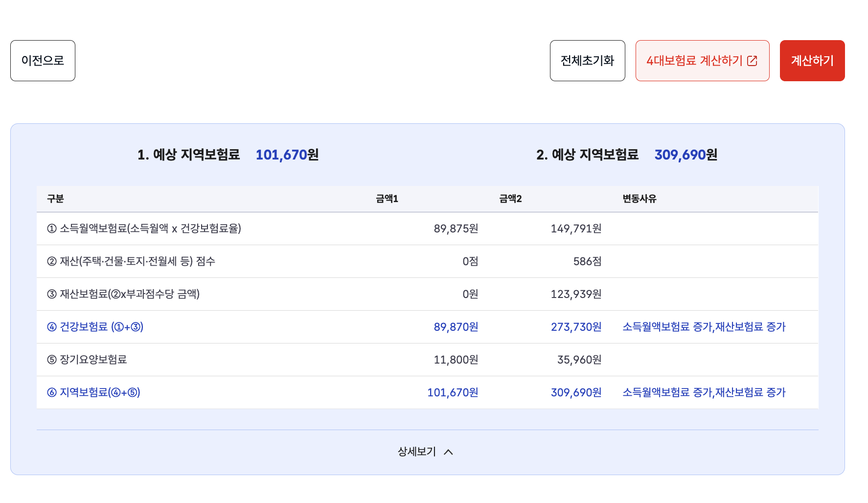Collapse details with 상세보기 toggle
This screenshot has height=503, width=868.
point(426,452)
